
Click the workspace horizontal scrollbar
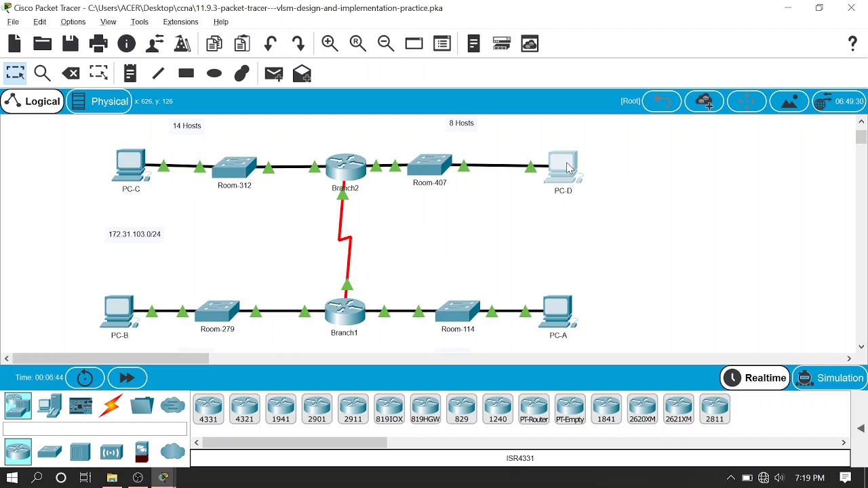coord(111,358)
